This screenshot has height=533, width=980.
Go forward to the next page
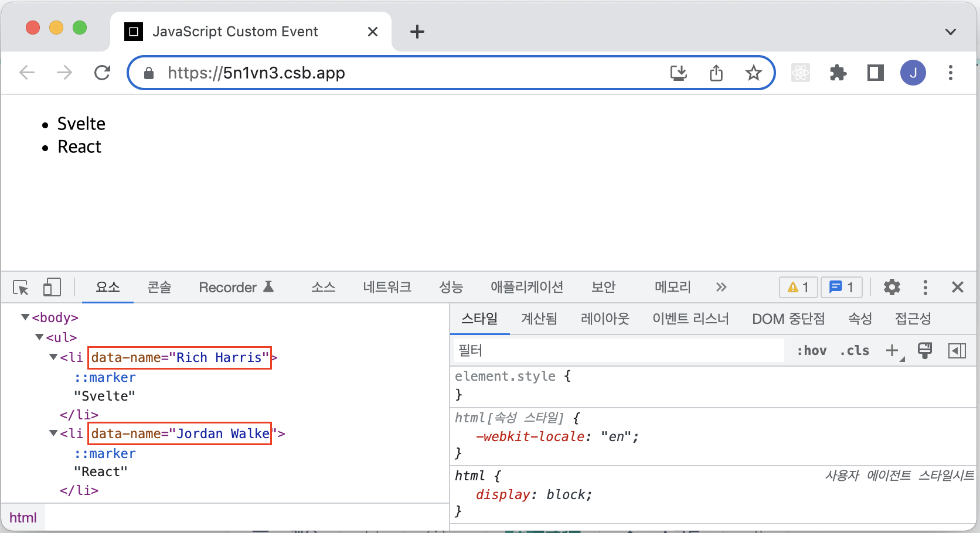point(64,73)
